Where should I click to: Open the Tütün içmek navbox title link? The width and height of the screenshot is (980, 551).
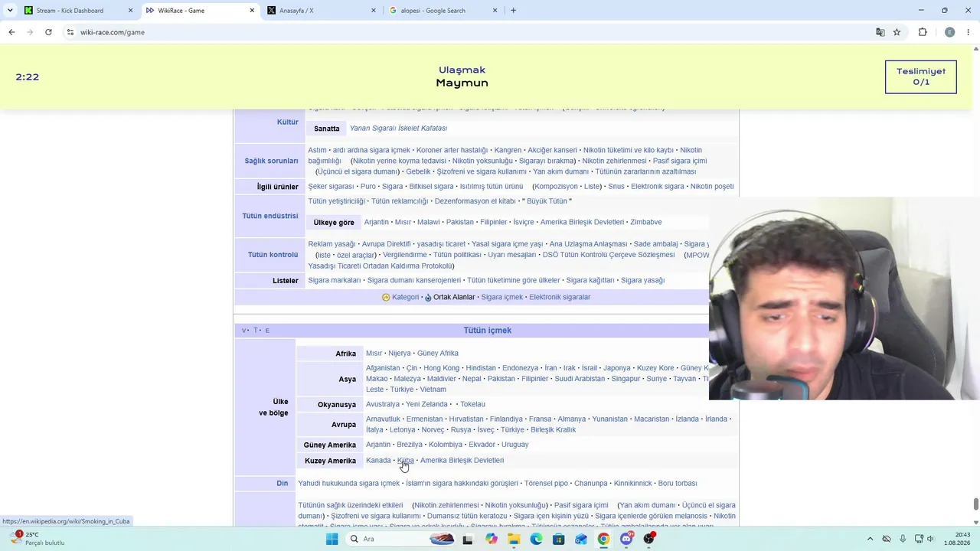pyautogui.click(x=487, y=330)
